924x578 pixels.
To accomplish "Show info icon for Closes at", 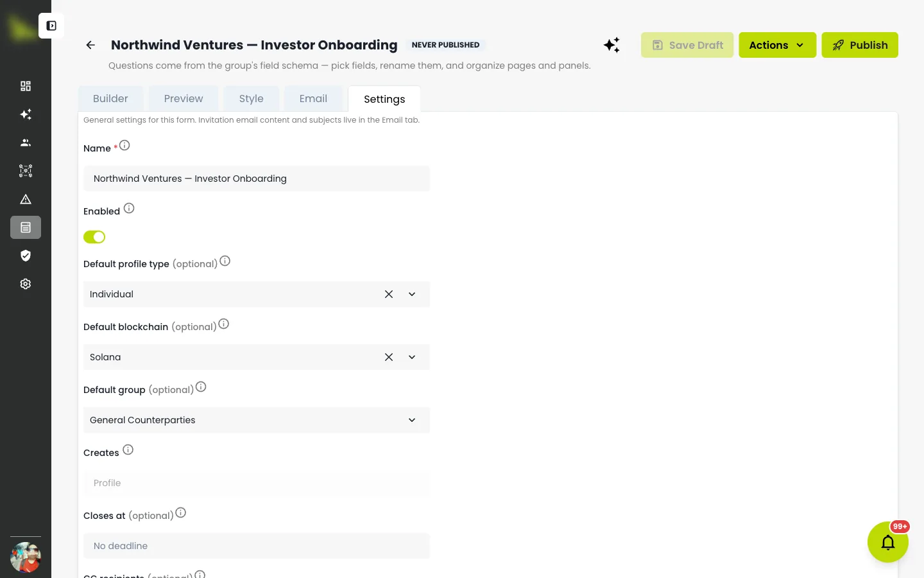I will (180, 513).
